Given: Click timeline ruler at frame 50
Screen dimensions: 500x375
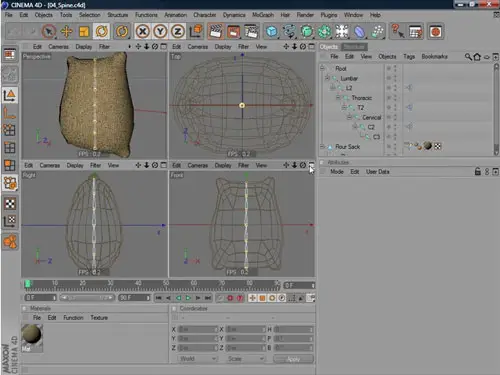Looking at the screenshot, I should pyautogui.click(x=166, y=285).
